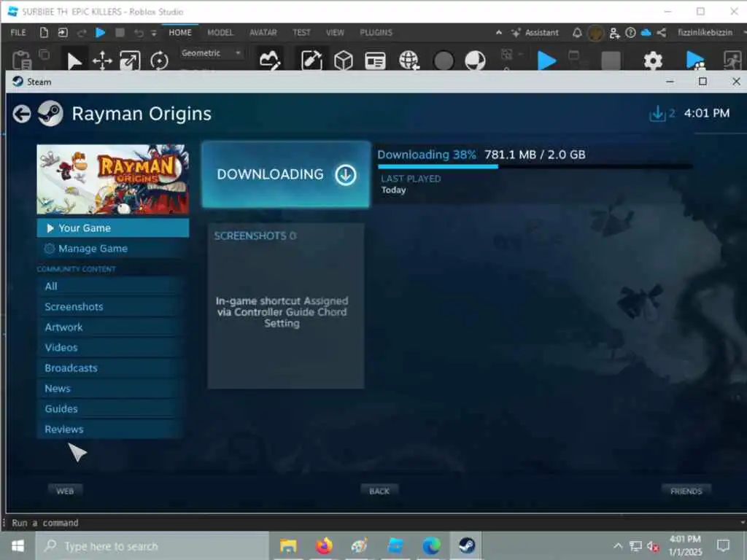Click the large Studio Play button
This screenshot has height=560, width=747.
[x=546, y=61]
